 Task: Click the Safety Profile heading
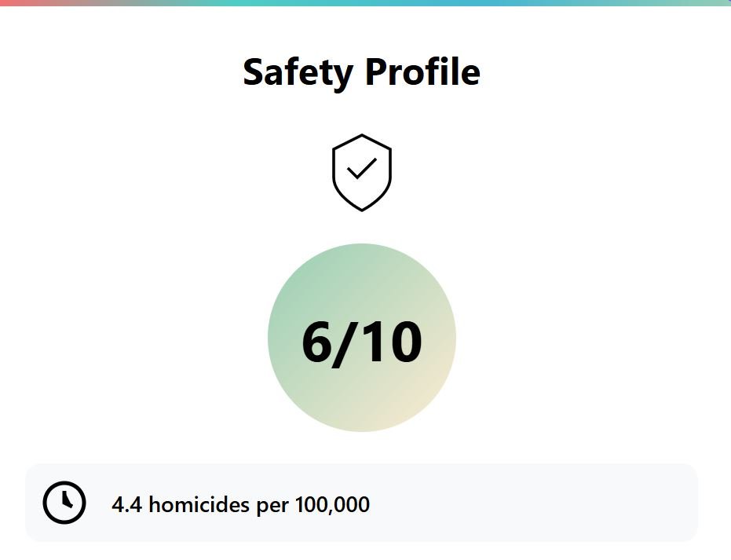pyautogui.click(x=362, y=72)
